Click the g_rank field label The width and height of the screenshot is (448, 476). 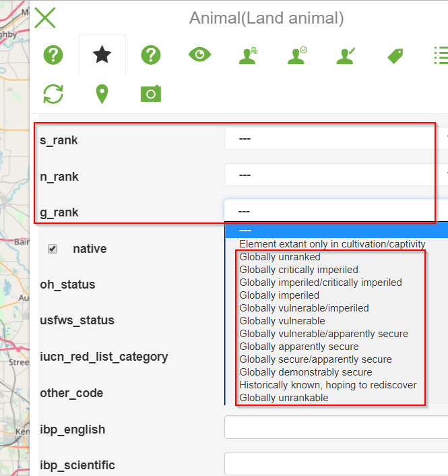tap(59, 212)
